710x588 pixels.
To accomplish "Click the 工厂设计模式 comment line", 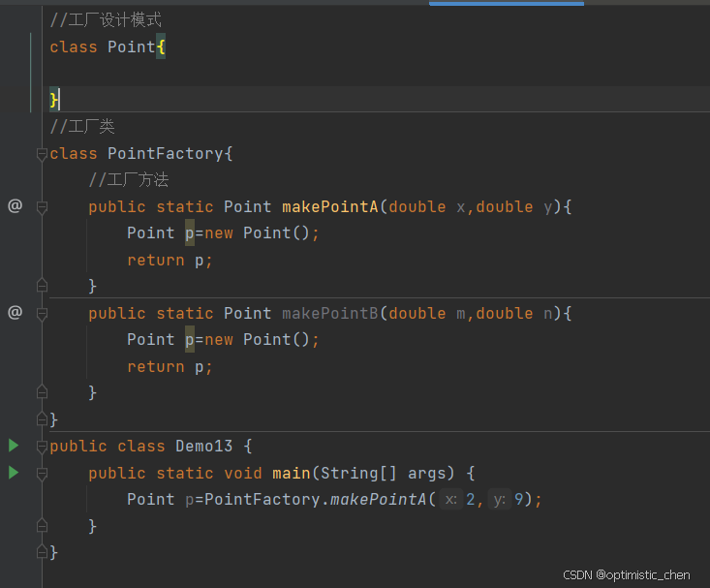I will (106, 20).
